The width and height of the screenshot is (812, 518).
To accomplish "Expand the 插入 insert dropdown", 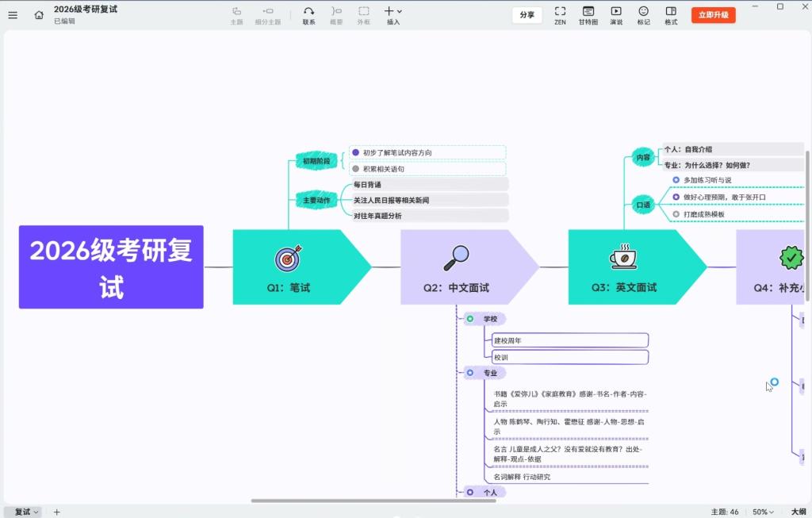I will tap(393, 15).
